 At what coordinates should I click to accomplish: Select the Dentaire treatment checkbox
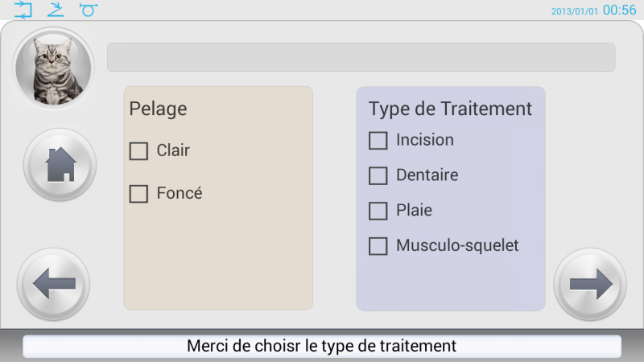click(378, 175)
